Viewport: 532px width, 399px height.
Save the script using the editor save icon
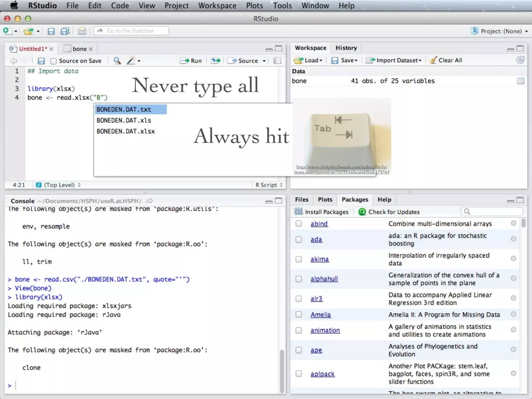41,61
